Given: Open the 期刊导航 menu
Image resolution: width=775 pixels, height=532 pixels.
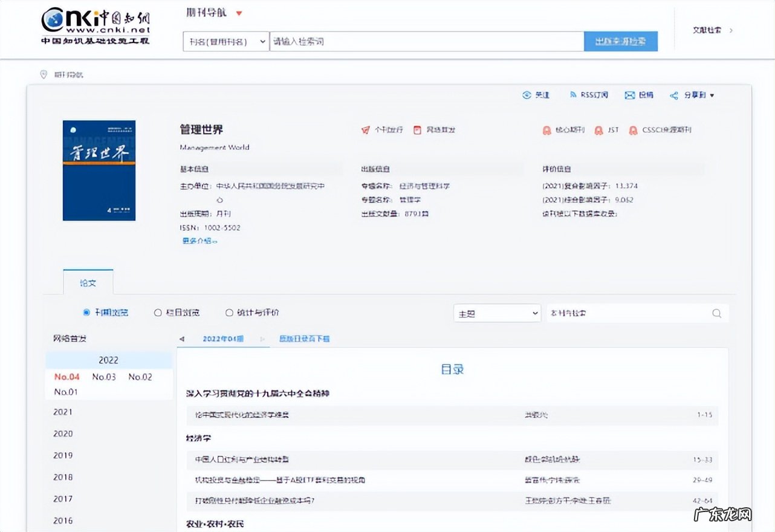Looking at the screenshot, I should (x=206, y=12).
